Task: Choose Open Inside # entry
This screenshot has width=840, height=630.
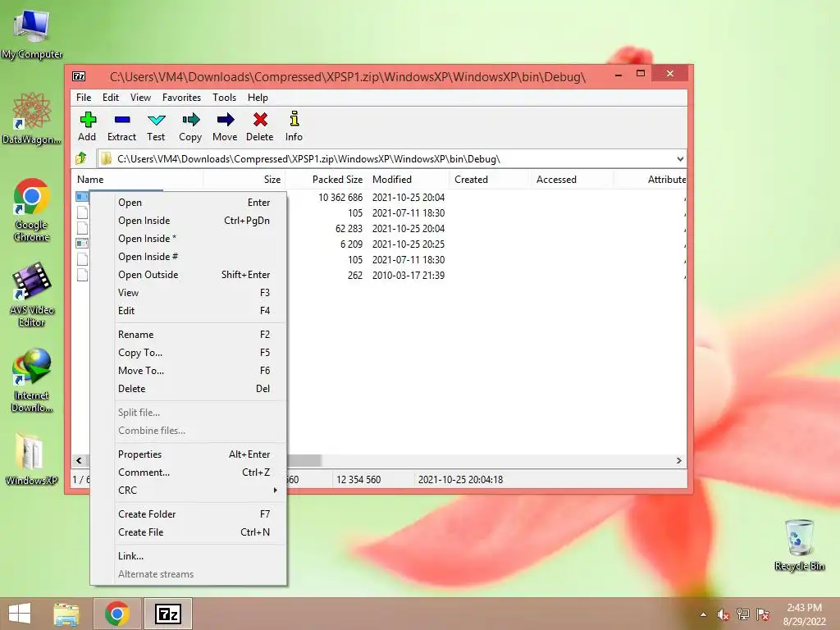Action: (189, 257)
